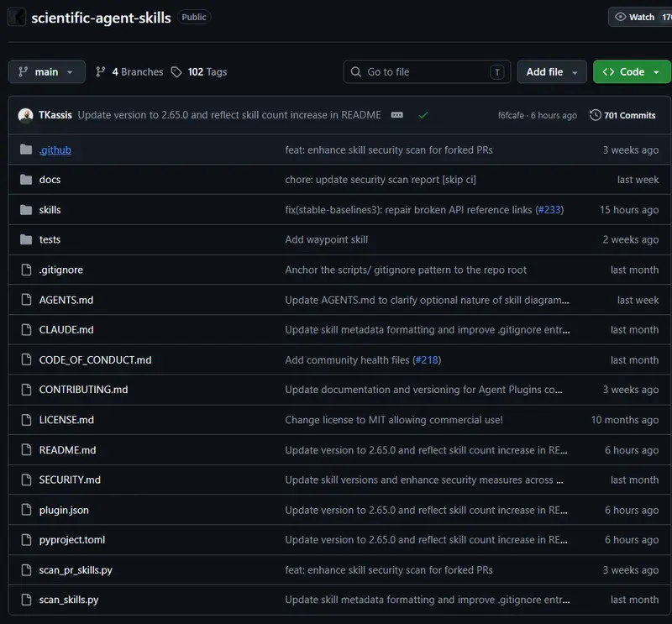The image size is (672, 624).
Task: Click the file icon next to plugin.json
Action: (26, 510)
